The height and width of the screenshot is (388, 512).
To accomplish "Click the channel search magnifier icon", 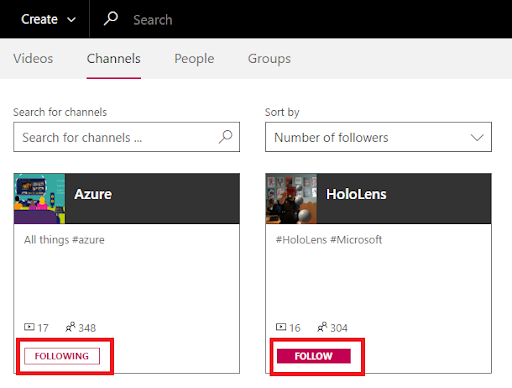I will (x=225, y=137).
